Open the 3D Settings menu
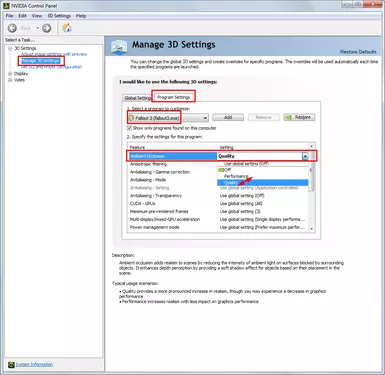This screenshot has width=385, height=375. [x=59, y=16]
